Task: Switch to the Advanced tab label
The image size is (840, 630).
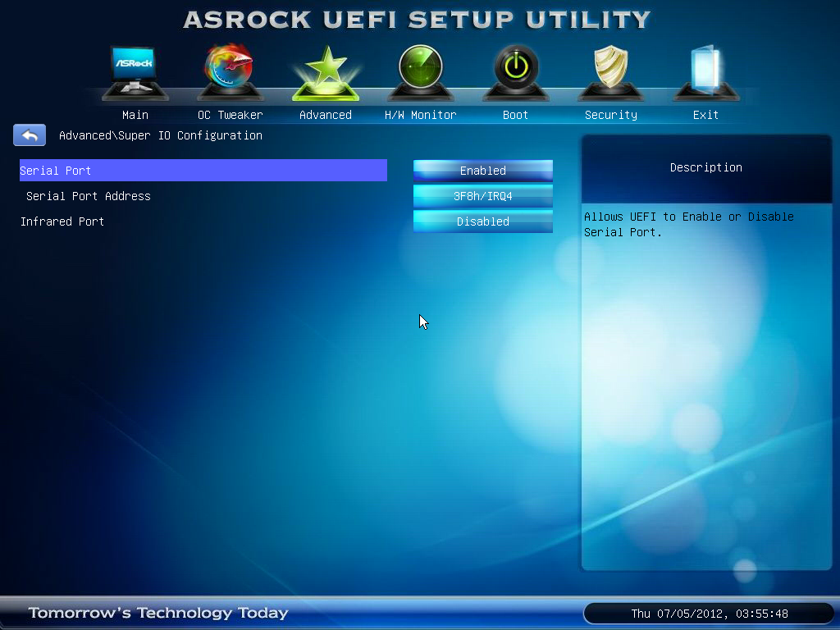Action: pyautogui.click(x=326, y=115)
